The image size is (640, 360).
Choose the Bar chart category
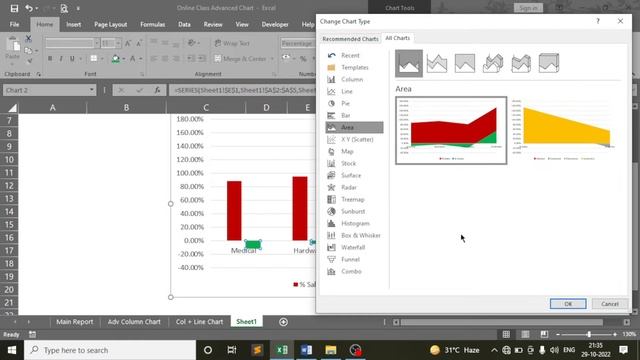click(354, 116)
